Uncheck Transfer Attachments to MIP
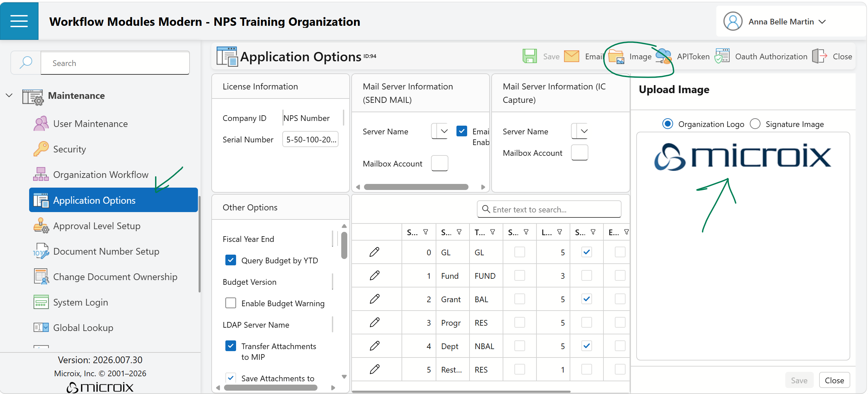868x394 pixels. tap(230, 346)
